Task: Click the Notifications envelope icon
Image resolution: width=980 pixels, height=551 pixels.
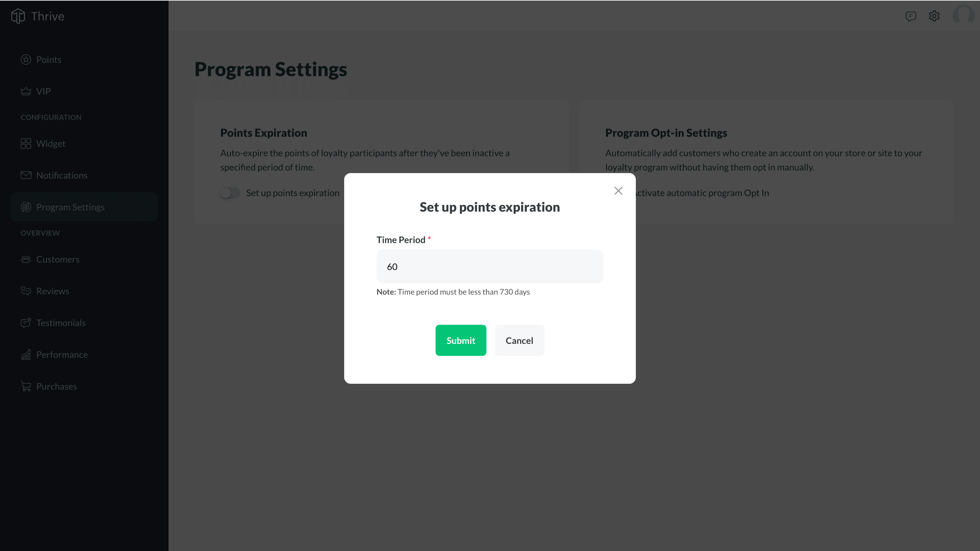Action: point(26,175)
